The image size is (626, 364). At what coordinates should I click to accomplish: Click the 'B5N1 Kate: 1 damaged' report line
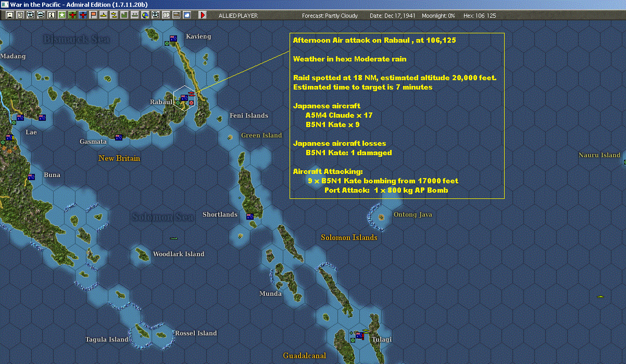point(349,153)
